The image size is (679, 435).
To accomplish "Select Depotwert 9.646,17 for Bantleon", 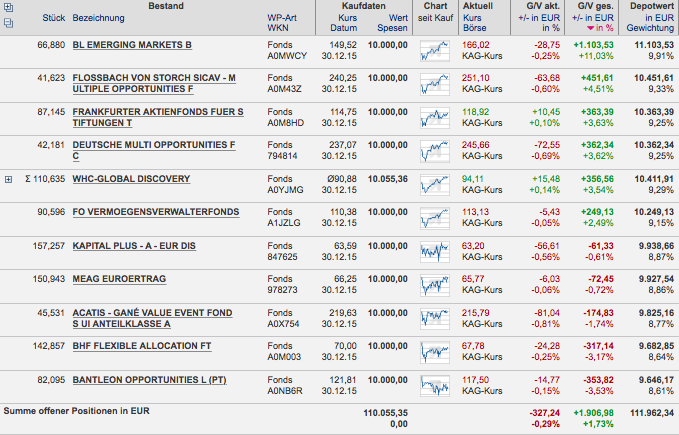I will click(656, 380).
